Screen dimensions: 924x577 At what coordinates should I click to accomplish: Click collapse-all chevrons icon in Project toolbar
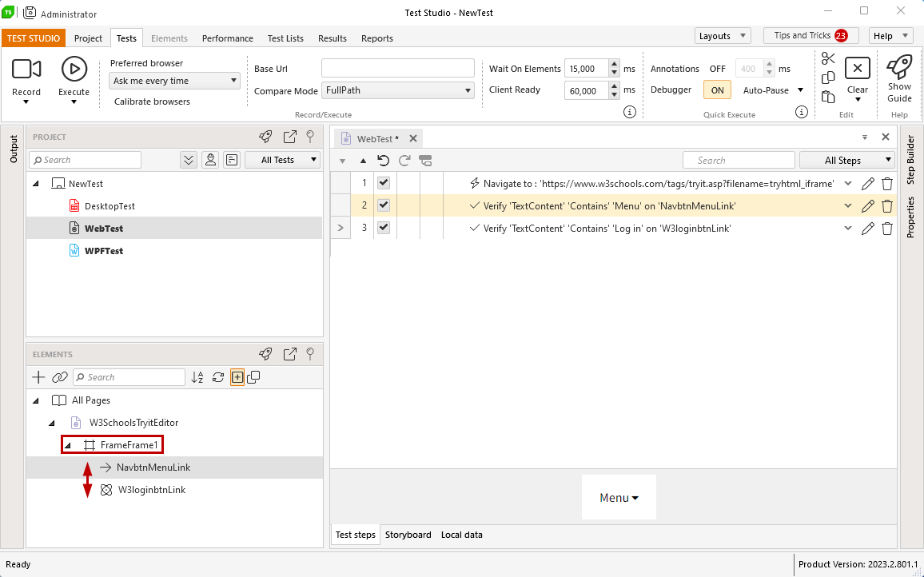click(189, 160)
